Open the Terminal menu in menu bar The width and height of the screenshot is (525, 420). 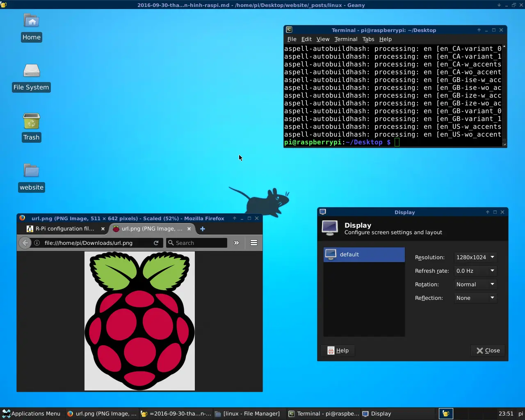[346, 39]
